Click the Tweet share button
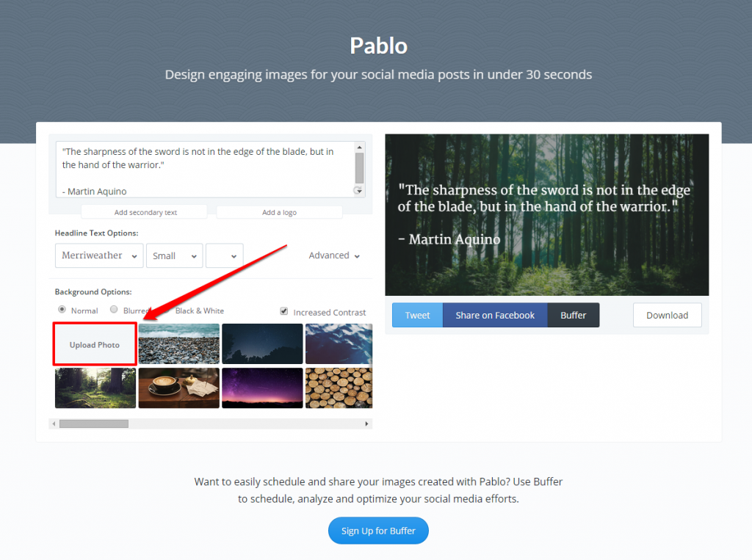The height and width of the screenshot is (560, 752). tap(417, 315)
